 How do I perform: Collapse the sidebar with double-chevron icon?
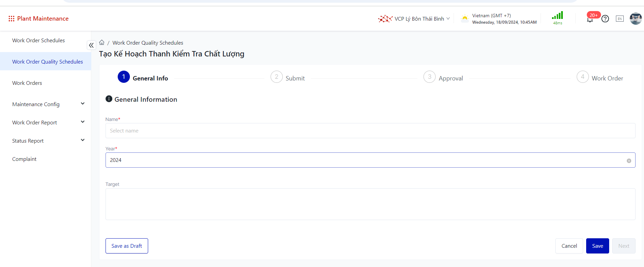click(x=91, y=45)
